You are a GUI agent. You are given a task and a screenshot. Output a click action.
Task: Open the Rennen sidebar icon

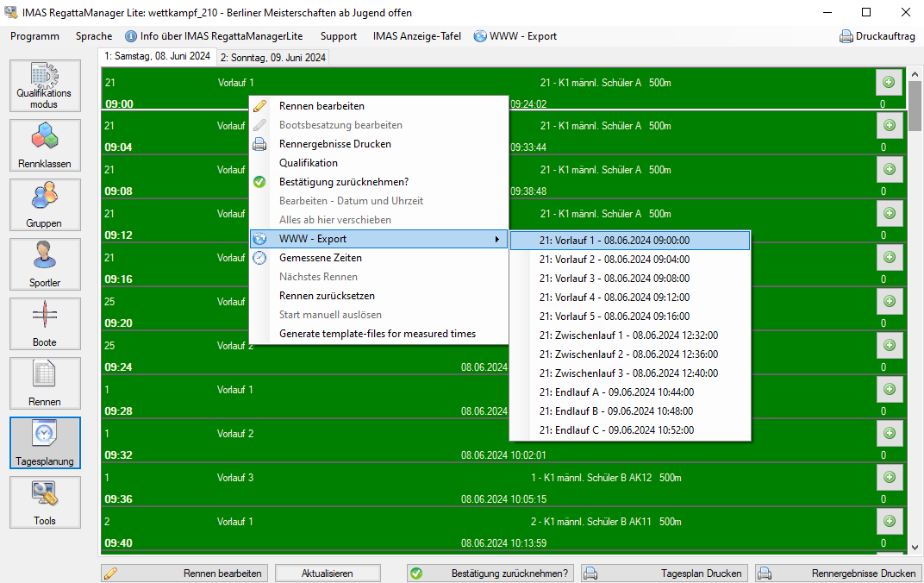coord(45,383)
